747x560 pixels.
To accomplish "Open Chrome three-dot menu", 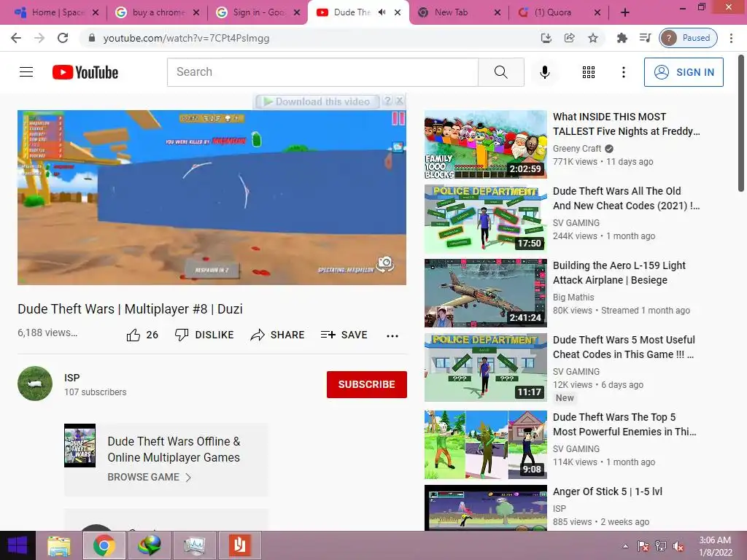I will pos(731,38).
